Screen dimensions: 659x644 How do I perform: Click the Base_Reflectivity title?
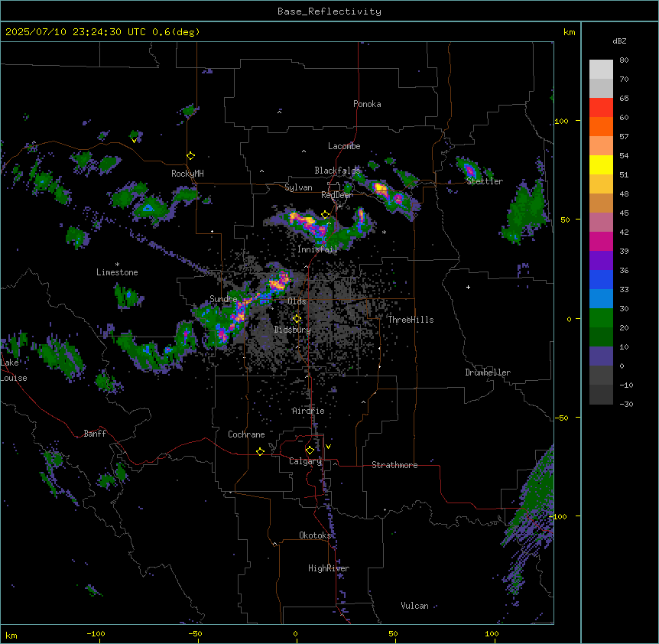coord(329,11)
